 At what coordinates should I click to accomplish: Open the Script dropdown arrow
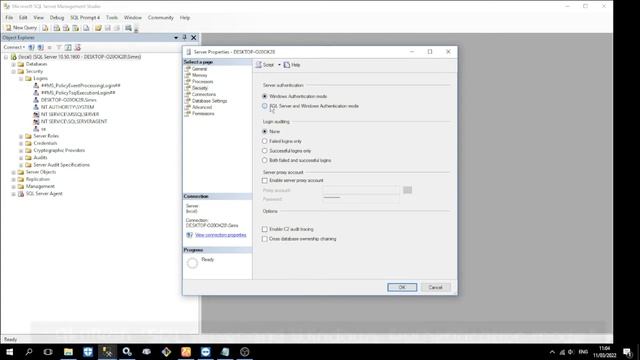coord(279,65)
